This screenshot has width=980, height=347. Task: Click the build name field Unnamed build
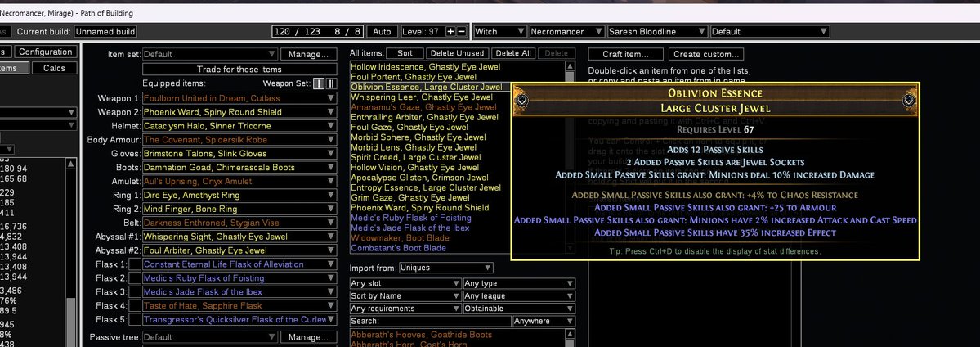pyautogui.click(x=105, y=31)
